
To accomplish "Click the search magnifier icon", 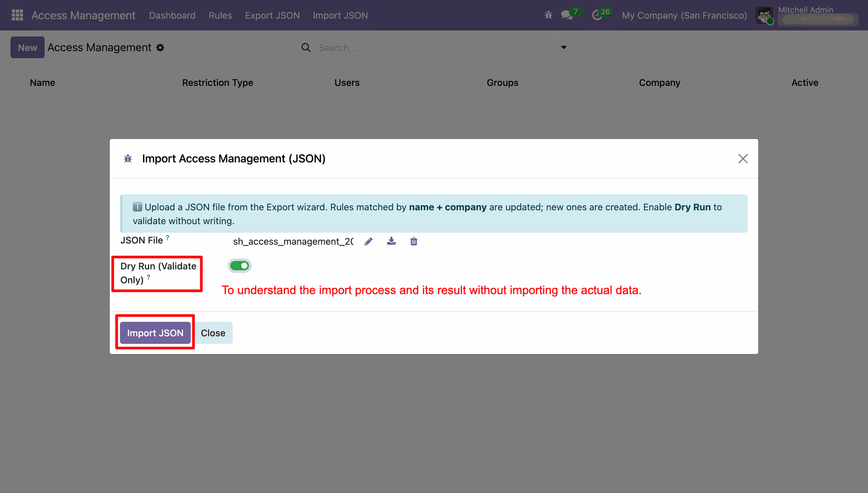I will coord(306,47).
